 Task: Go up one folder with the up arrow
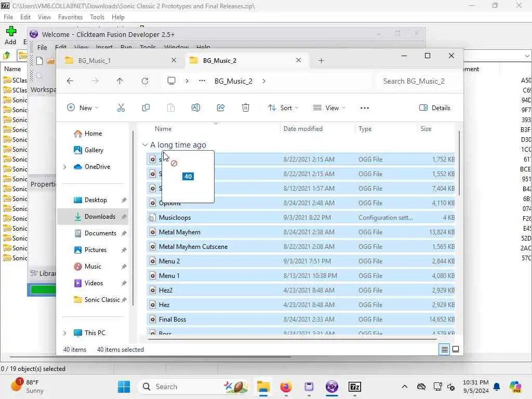(x=120, y=81)
